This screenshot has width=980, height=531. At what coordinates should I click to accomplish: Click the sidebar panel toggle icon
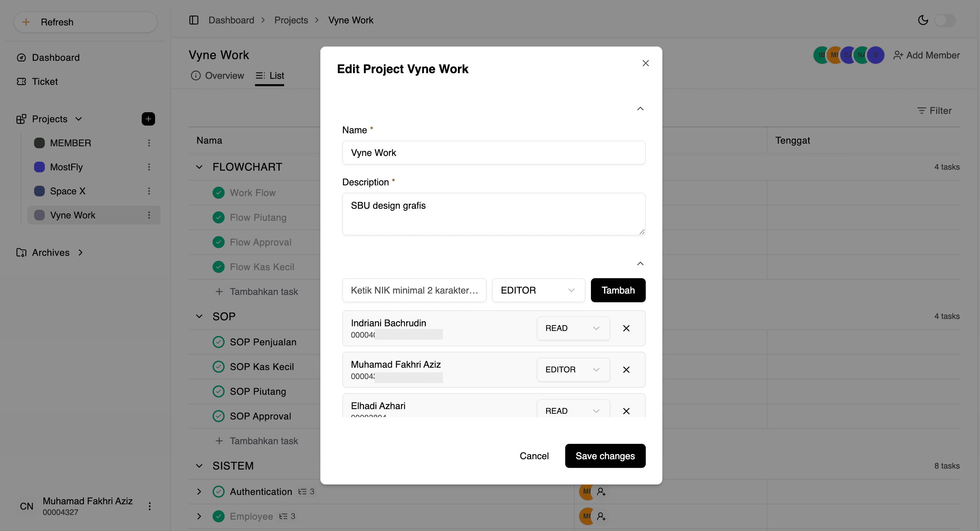[194, 20]
